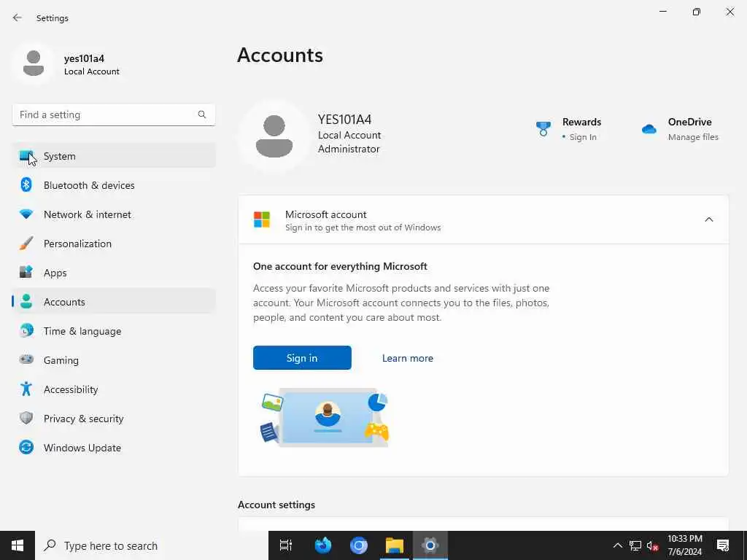
Task: Click yes101a4 Local Account name in sidebar
Action: (x=91, y=64)
